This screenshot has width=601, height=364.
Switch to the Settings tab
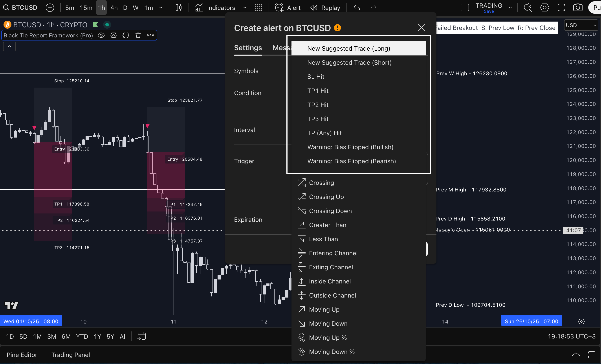248,48
